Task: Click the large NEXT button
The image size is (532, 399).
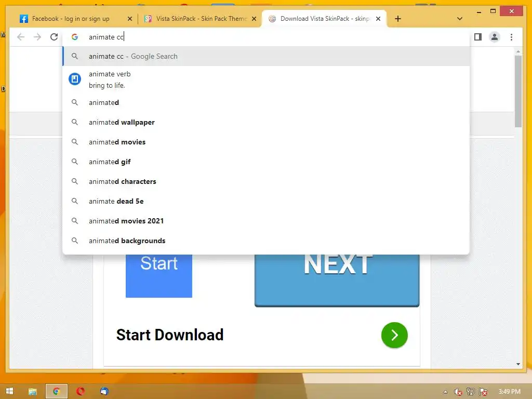Action: [x=337, y=280]
